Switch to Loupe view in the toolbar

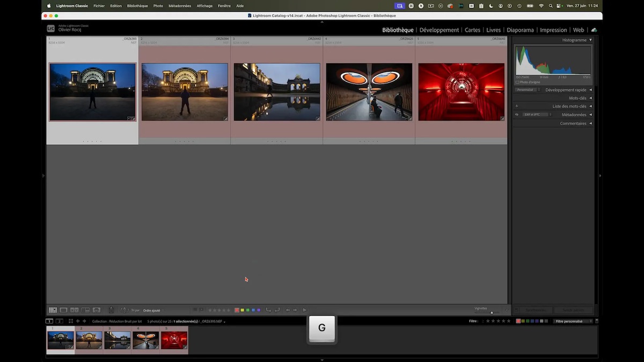click(x=63, y=310)
